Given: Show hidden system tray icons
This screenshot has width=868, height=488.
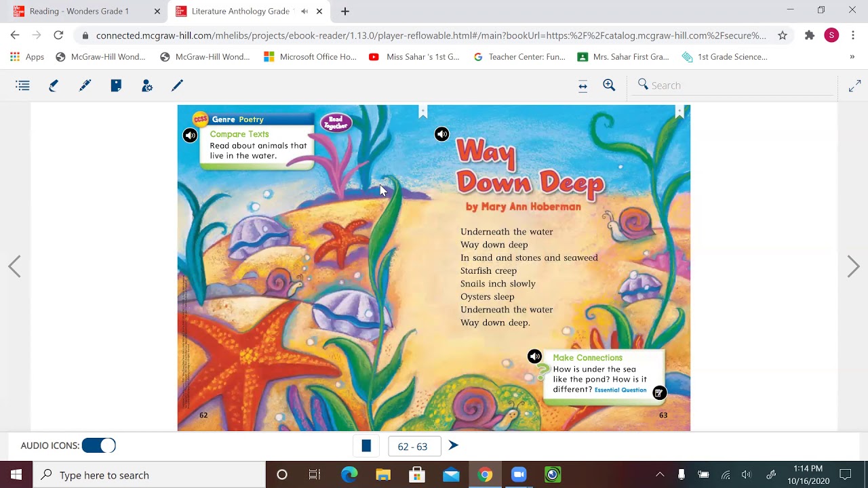Looking at the screenshot, I should 660,474.
